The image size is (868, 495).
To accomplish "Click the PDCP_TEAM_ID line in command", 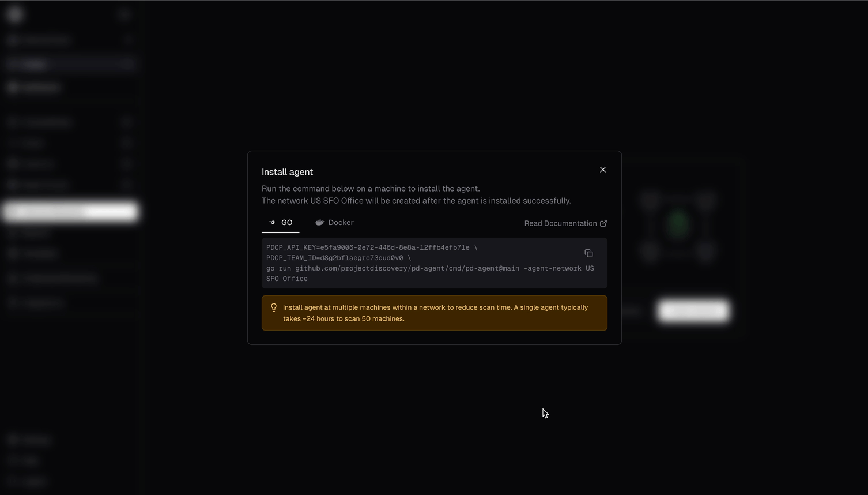I will tap(338, 258).
